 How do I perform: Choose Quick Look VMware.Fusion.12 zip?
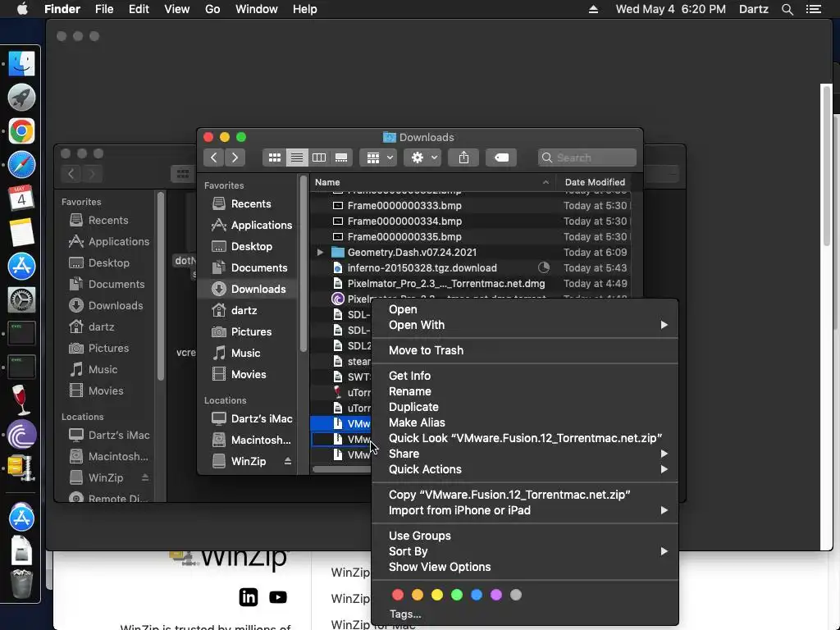525,438
